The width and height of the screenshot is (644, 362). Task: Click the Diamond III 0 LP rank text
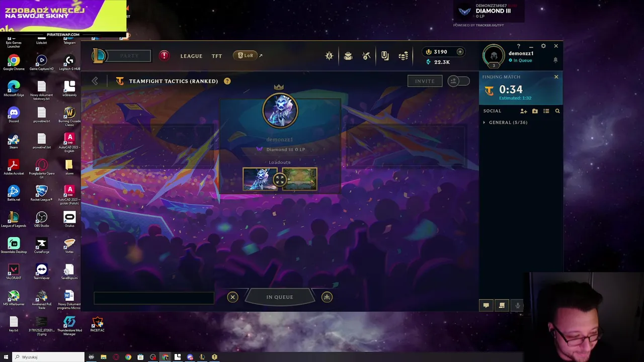[x=285, y=149]
